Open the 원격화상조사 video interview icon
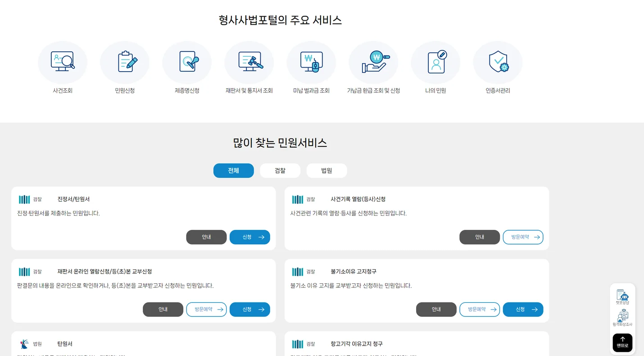Image resolution: width=644 pixels, height=356 pixels. [622, 318]
